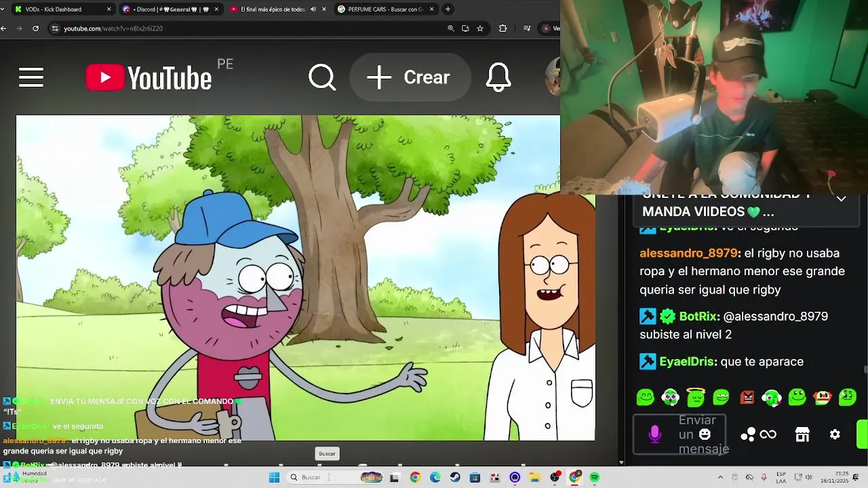Viewport: 868px width, 488px height.
Task: Open the media control playlist icon
Action: (528, 28)
